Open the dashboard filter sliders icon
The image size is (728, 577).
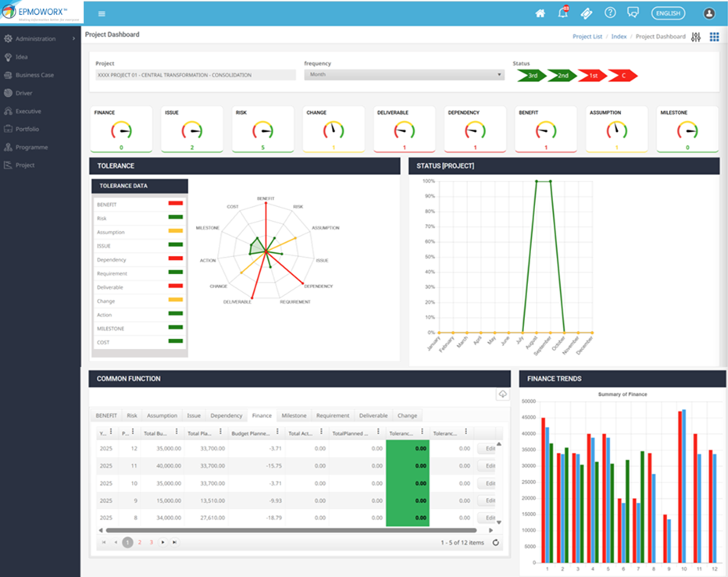tap(696, 37)
